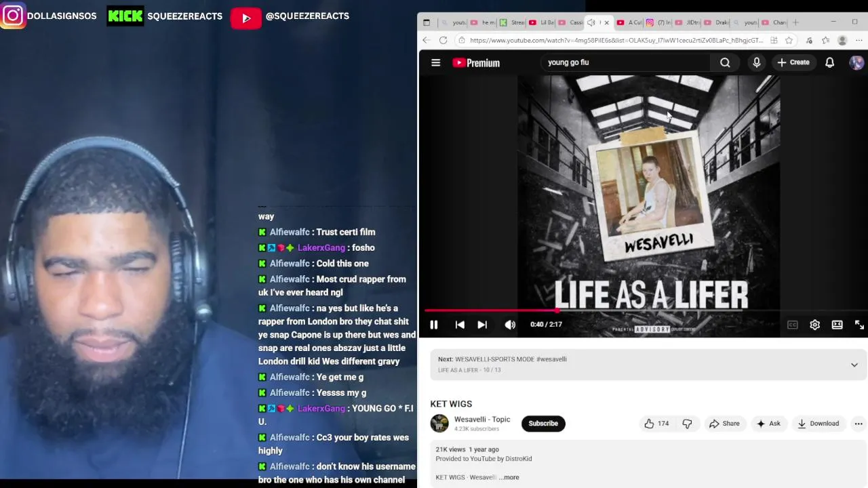The image size is (868, 488).
Task: Click the Kick logo in stream overlay
Action: click(x=125, y=16)
